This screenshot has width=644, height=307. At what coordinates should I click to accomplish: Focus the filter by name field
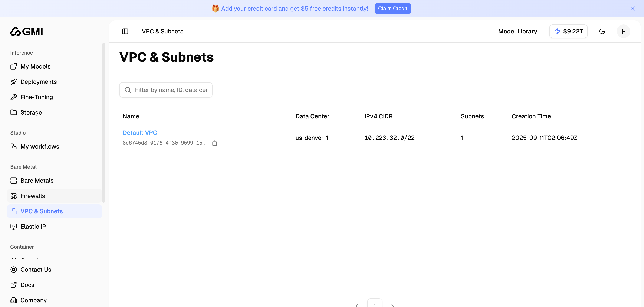pos(171,90)
